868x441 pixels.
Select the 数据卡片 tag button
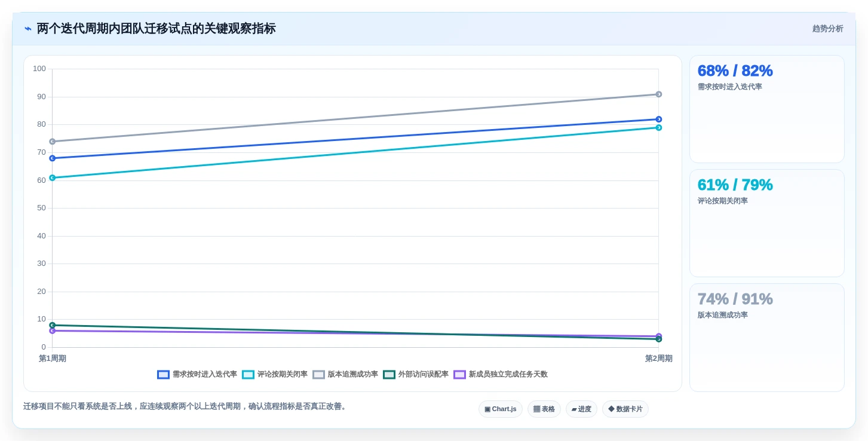[x=625, y=409]
